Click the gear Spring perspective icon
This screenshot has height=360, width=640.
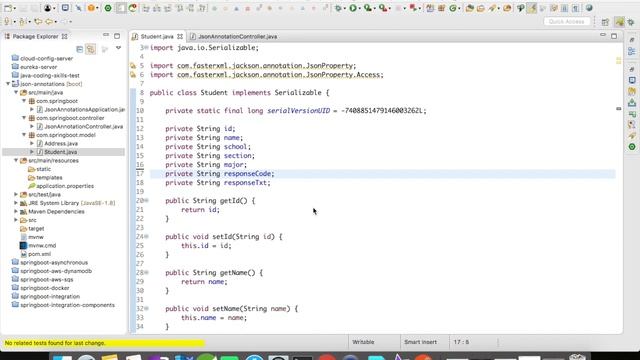coord(631,22)
